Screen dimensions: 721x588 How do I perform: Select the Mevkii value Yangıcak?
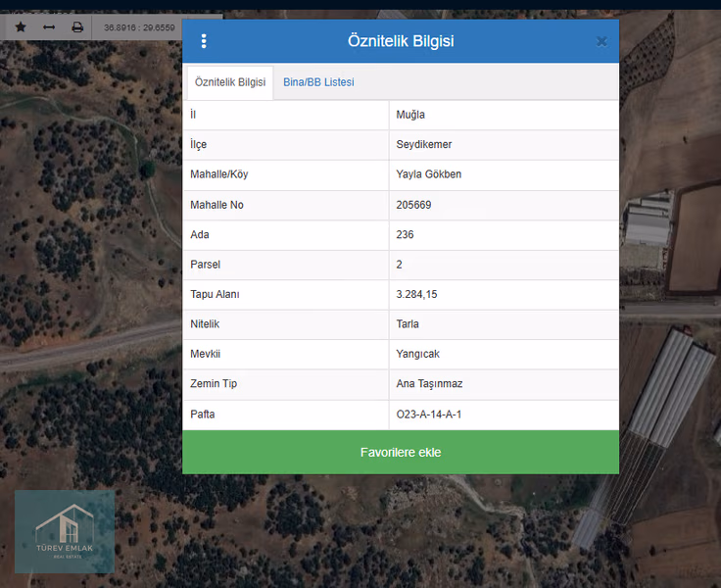[419, 354]
